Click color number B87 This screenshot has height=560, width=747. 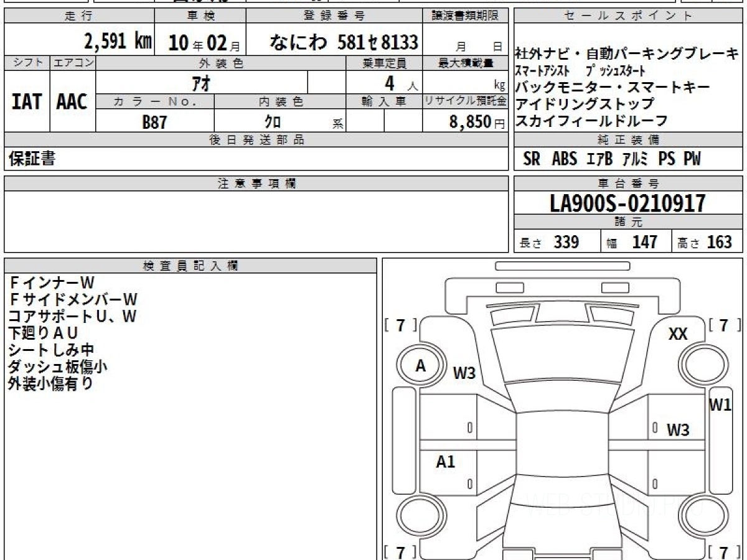point(154,122)
